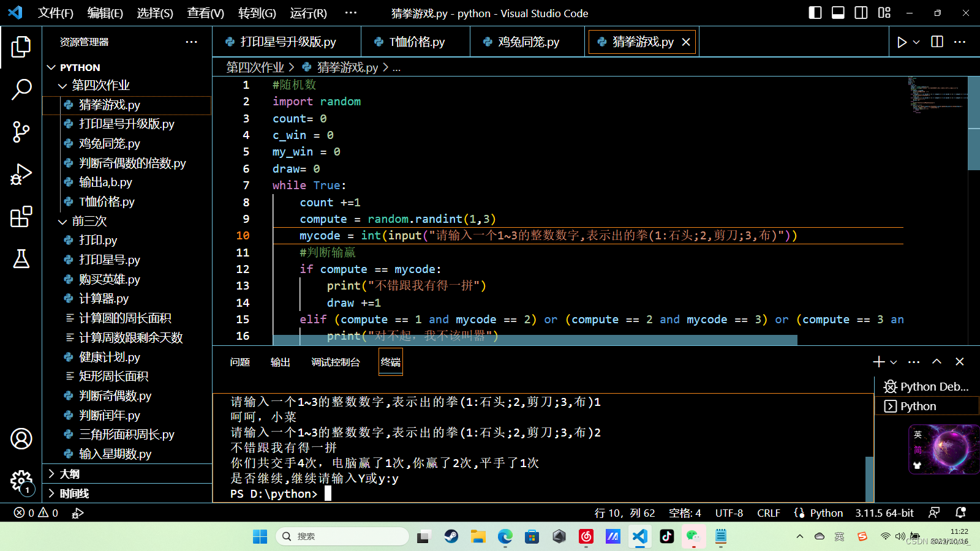Switch to 打印星号升级版.py tab
Screen dimensions: 980x551
287,42
